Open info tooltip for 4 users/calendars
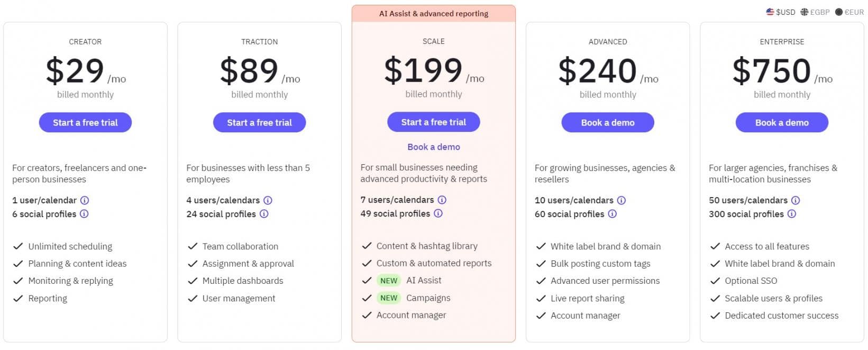 [268, 200]
